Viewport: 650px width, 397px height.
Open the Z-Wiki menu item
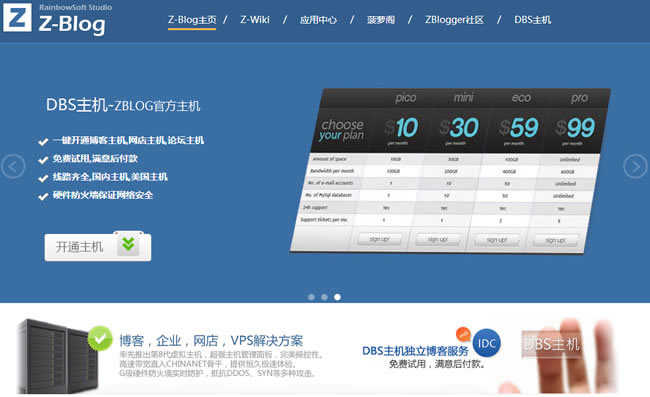(x=255, y=20)
